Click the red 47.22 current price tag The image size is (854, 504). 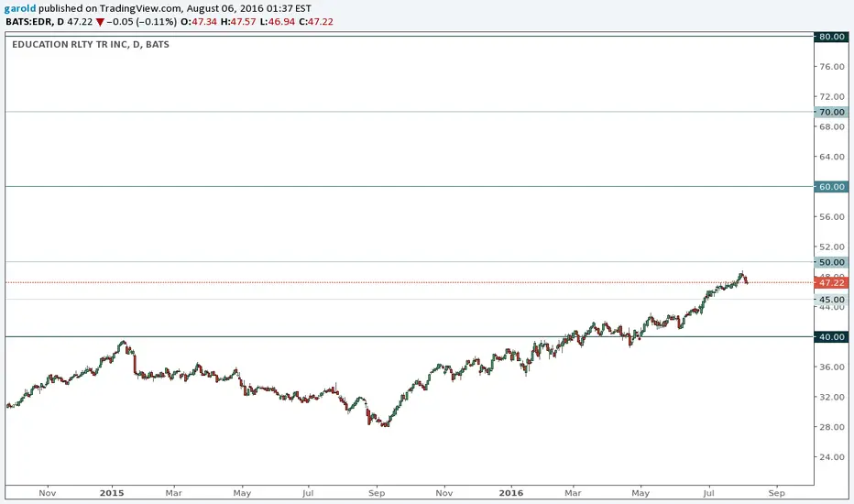[x=832, y=283]
